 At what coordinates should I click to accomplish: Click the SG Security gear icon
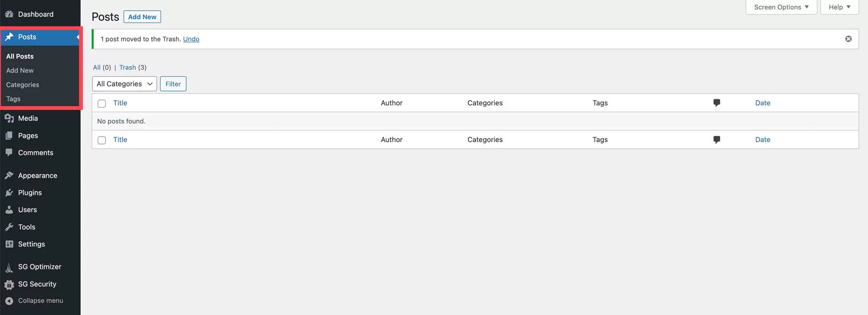click(x=9, y=285)
